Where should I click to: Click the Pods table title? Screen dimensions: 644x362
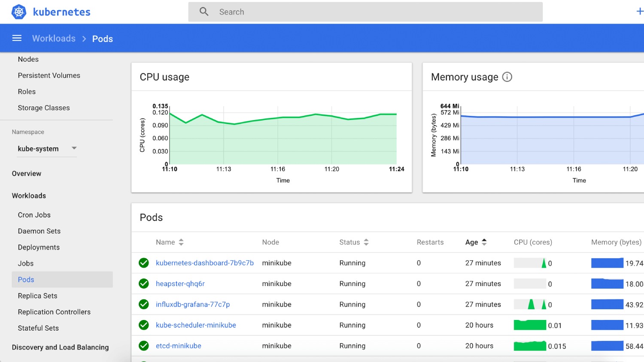point(151,217)
